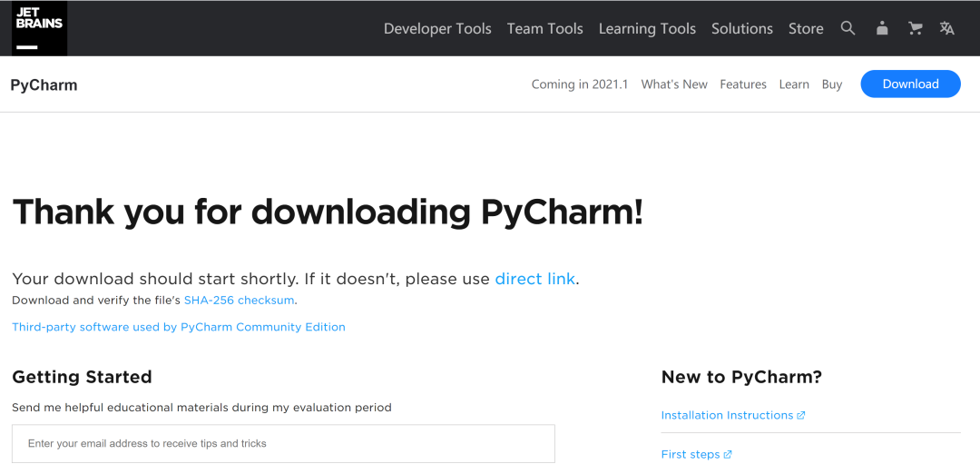
Task: Open What's New page
Action: (674, 84)
